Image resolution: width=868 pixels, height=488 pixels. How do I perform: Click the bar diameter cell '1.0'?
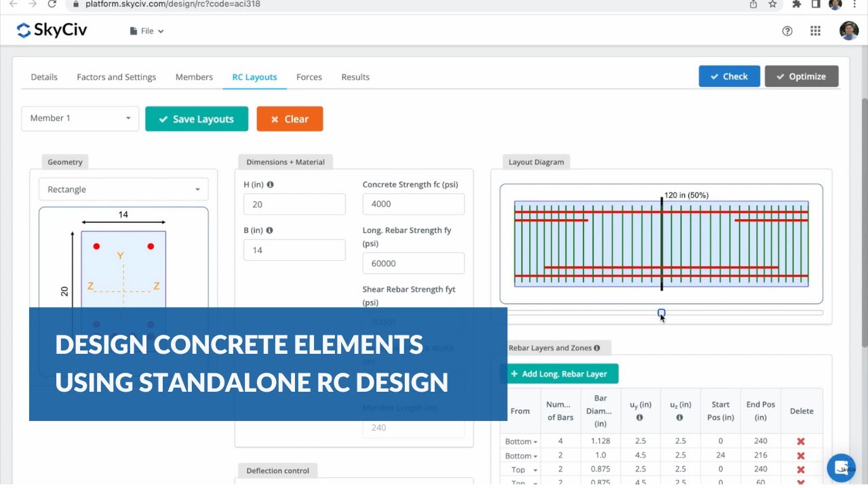[599, 456]
